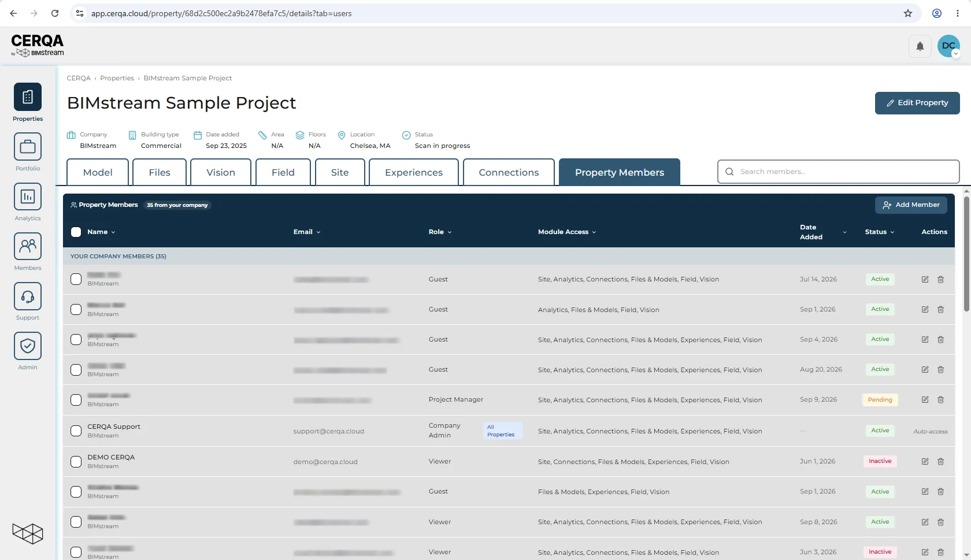Viewport: 971px width, 560px height.
Task: Open the CERQA breadcrumb link
Action: coord(79,78)
